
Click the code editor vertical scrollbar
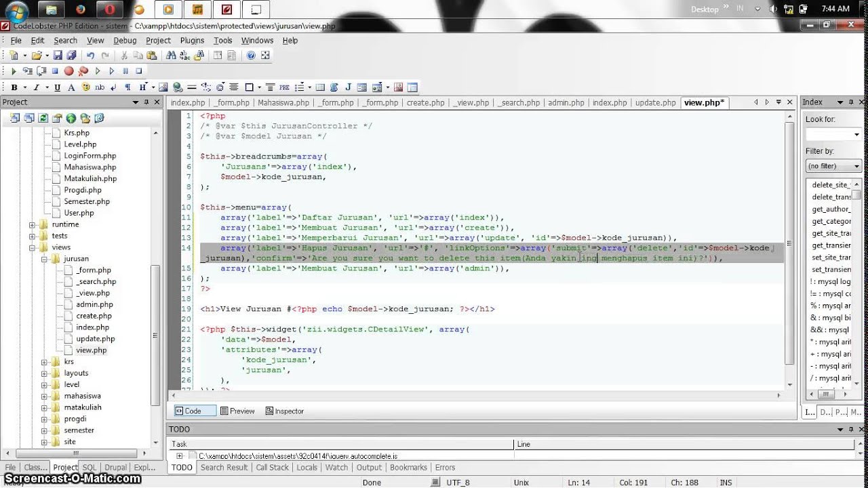[x=789, y=244]
